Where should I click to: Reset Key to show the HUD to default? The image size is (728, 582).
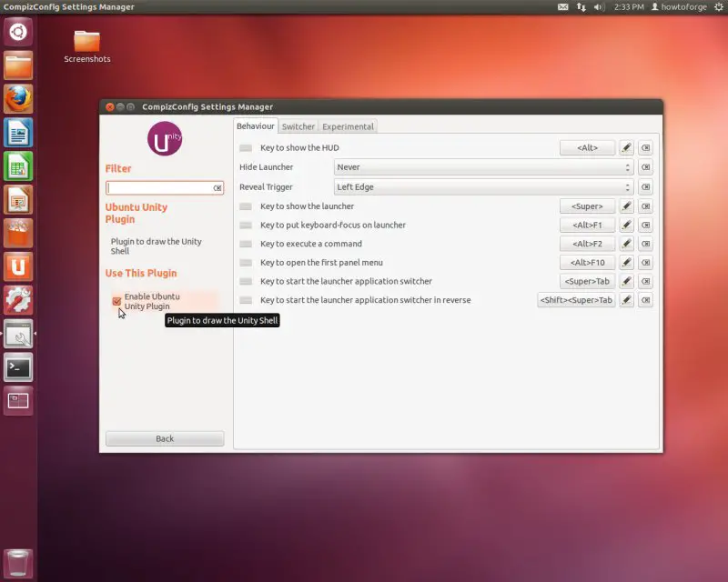645,147
